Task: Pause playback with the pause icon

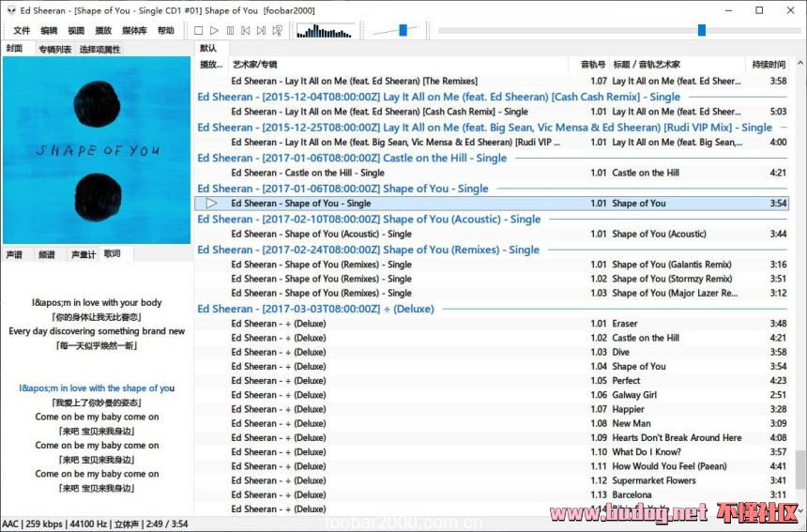Action: click(x=230, y=31)
